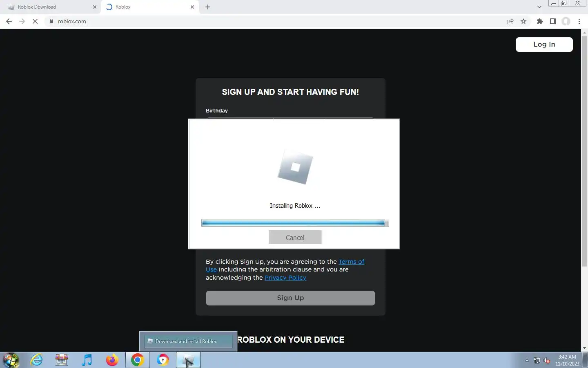This screenshot has height=368, width=588.
Task: Open second Chrome-style taskbar icon
Action: tap(163, 360)
